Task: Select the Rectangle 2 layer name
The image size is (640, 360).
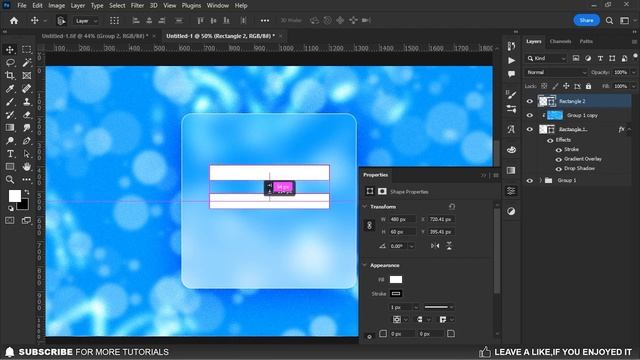Action: [572, 101]
